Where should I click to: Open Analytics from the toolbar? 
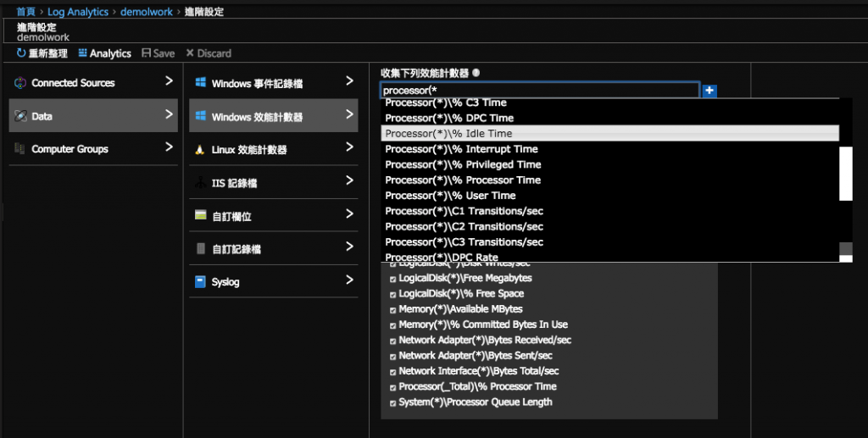(104, 53)
